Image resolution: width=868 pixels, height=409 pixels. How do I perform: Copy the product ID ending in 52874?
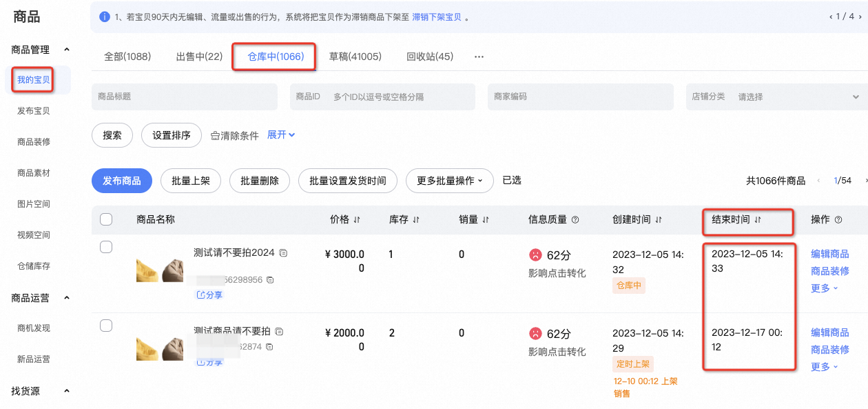(x=269, y=347)
